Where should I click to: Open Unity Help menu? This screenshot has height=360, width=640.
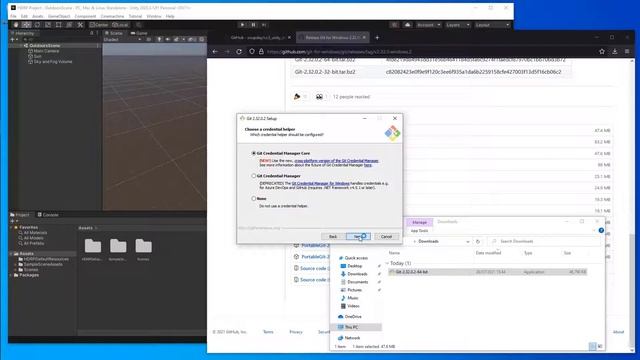pos(170,16)
